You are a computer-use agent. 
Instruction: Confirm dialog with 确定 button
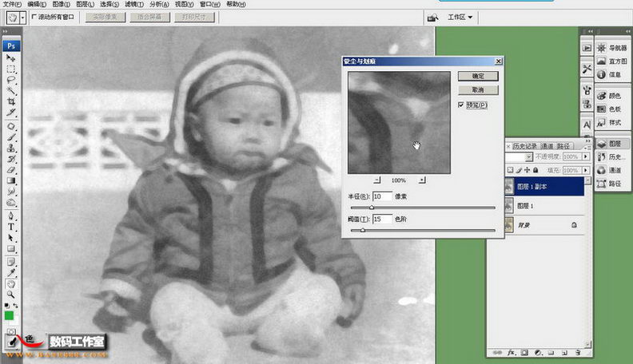478,76
